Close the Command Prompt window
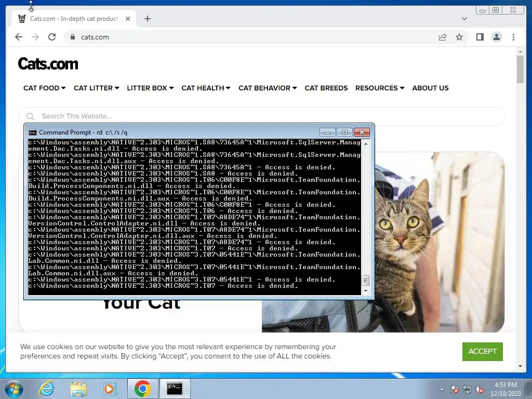 point(362,132)
